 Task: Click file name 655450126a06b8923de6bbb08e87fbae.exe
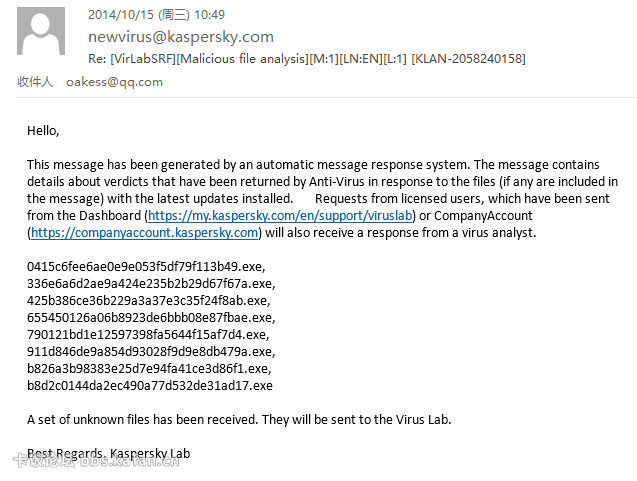coord(151,317)
